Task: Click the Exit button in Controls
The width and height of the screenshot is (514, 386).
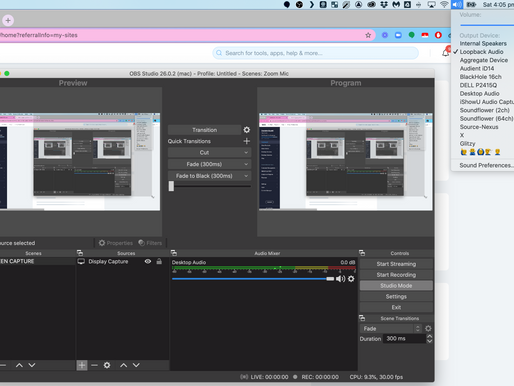Action: (396, 307)
